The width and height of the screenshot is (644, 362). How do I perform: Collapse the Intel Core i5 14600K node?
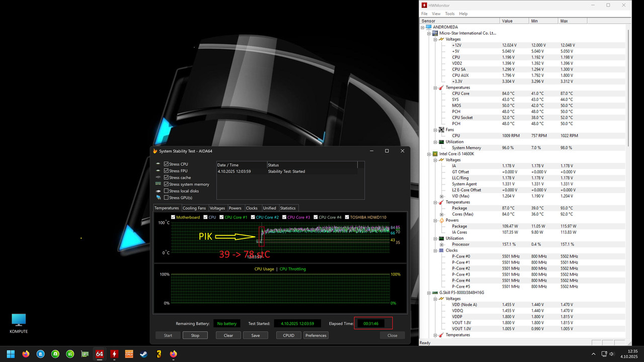pyautogui.click(x=429, y=154)
